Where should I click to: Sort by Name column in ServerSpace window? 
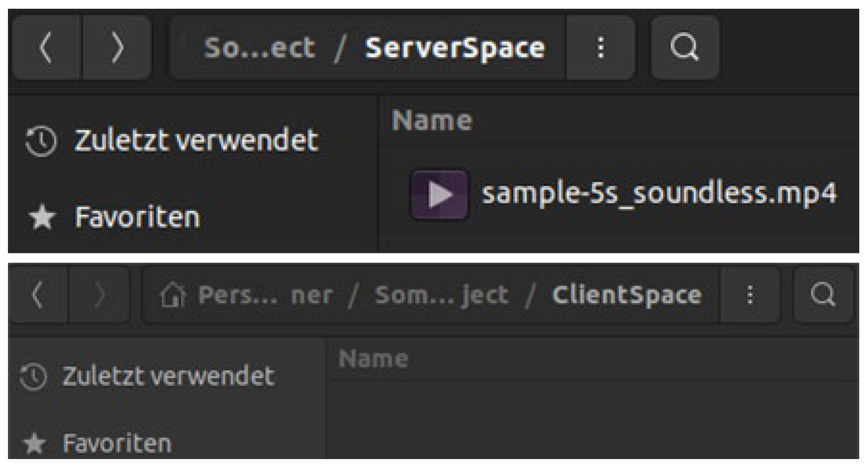432,121
